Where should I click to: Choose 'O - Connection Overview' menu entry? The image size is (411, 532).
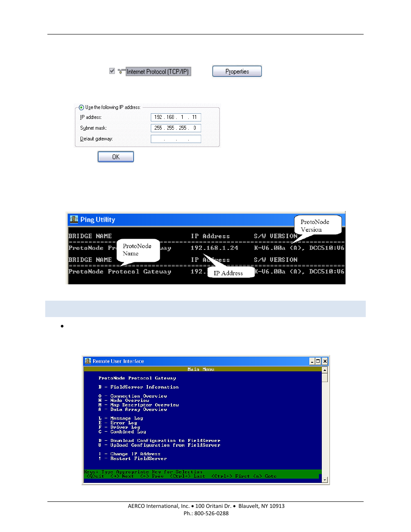coord(133,396)
